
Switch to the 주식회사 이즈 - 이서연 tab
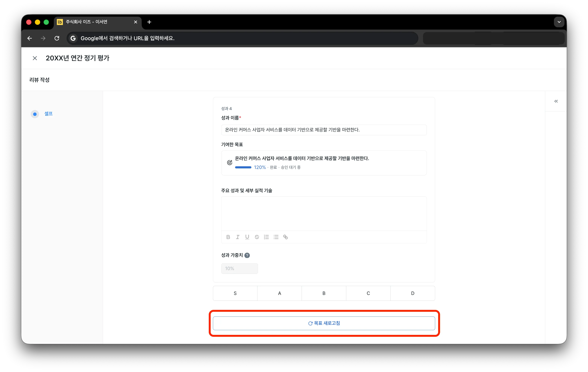pos(98,22)
